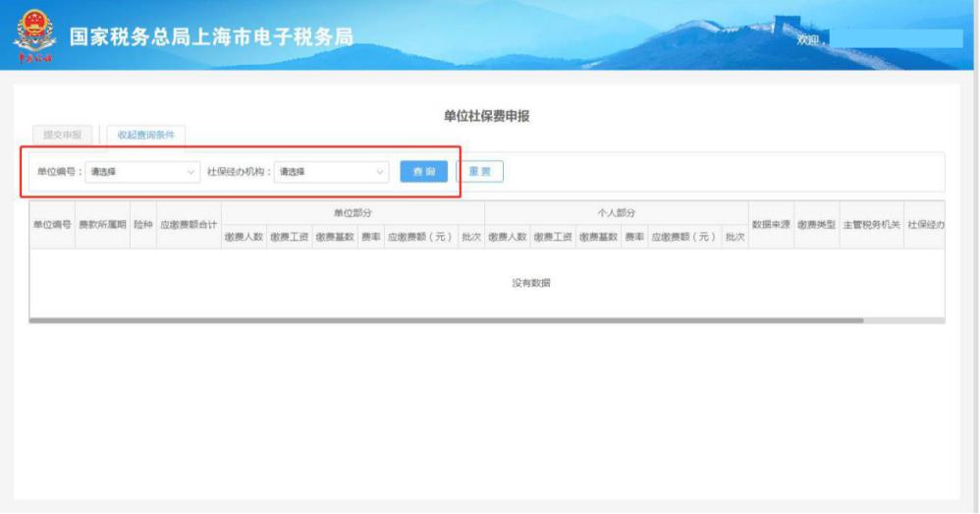Click 费率 header under 单位部分
This screenshot has height=514, width=980.
(370, 237)
